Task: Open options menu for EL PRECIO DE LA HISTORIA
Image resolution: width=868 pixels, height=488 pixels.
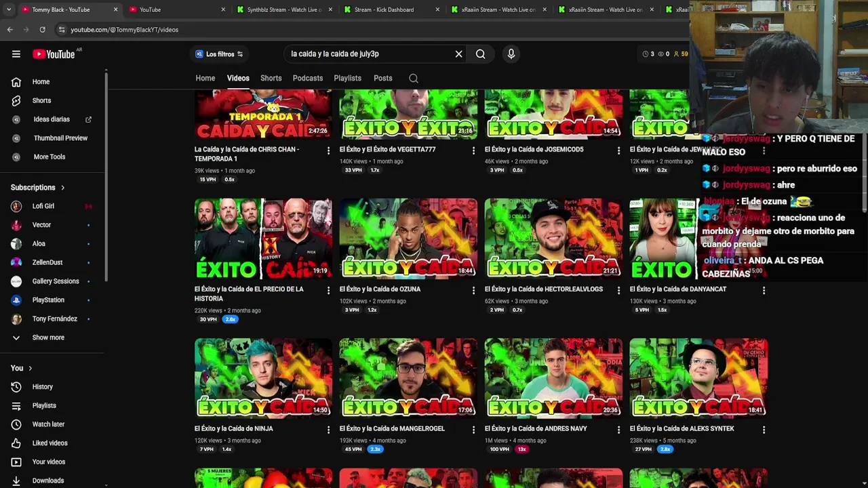Action: point(328,290)
